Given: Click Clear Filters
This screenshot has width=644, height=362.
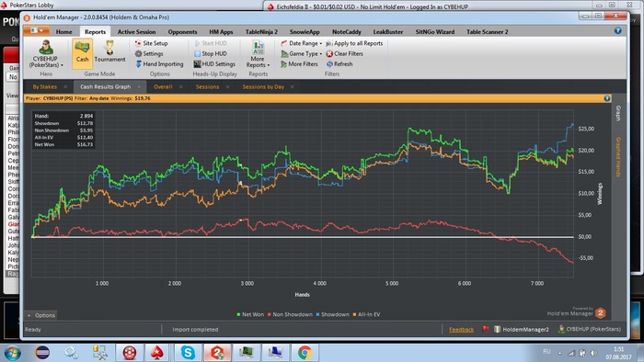Looking at the screenshot, I should click(345, 53).
